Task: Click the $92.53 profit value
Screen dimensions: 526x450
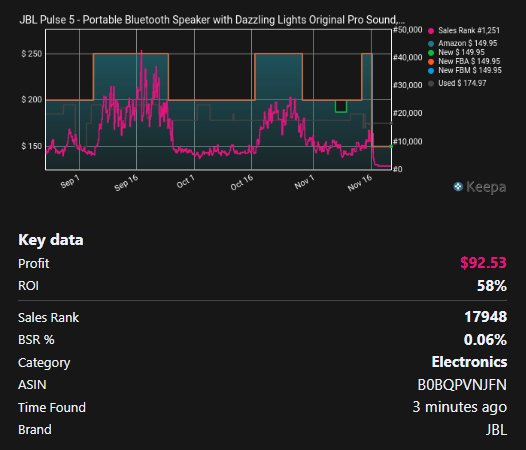Action: point(483,263)
